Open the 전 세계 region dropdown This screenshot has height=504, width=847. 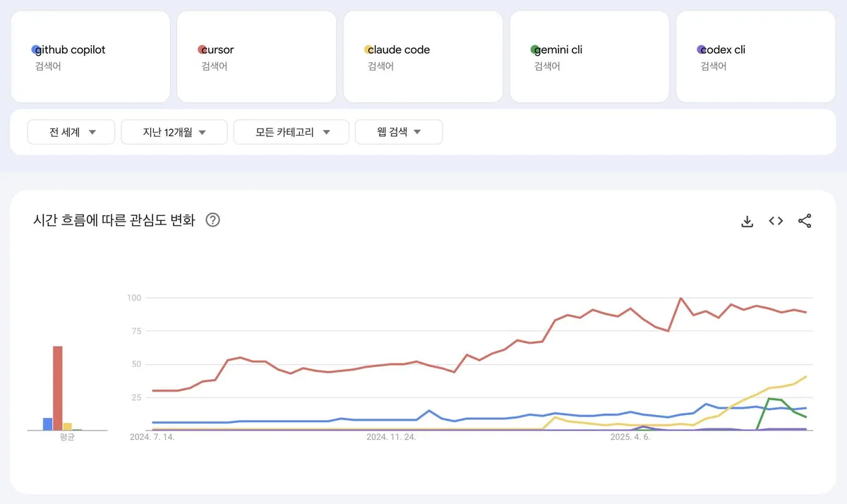tap(71, 132)
